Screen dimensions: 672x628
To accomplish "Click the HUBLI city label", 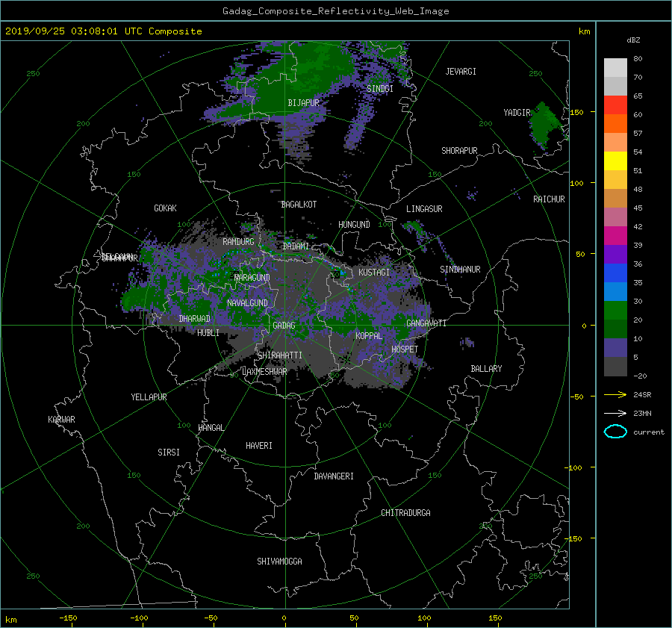I will (208, 333).
